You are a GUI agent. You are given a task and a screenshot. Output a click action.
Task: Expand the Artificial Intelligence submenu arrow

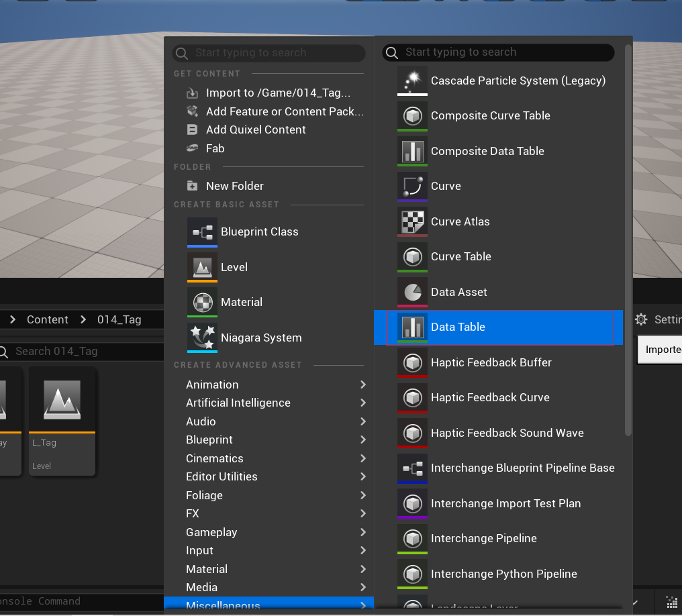pos(362,403)
